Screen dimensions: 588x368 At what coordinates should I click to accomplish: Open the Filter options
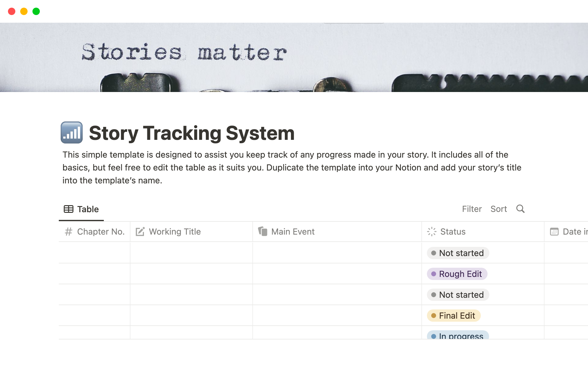click(472, 209)
